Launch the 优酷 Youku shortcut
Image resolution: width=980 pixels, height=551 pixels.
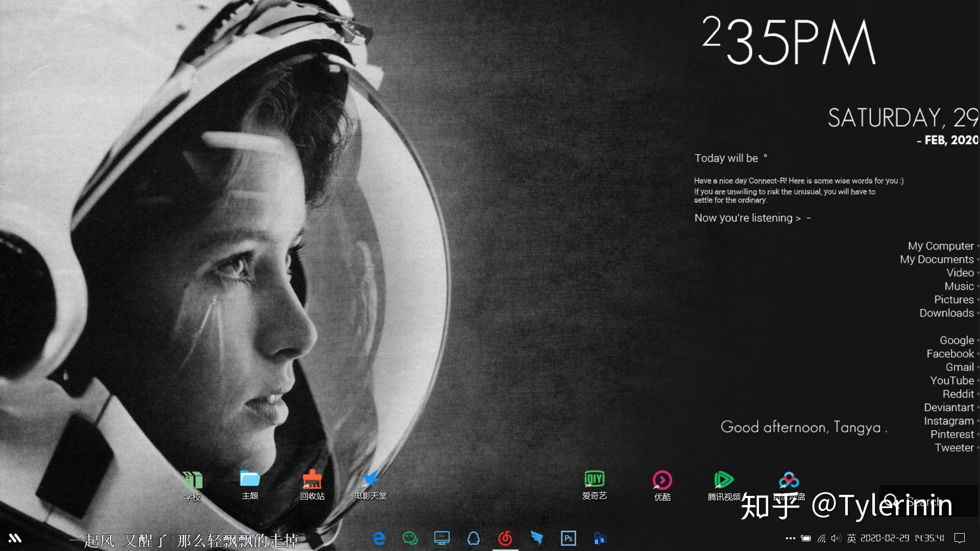[x=663, y=486]
